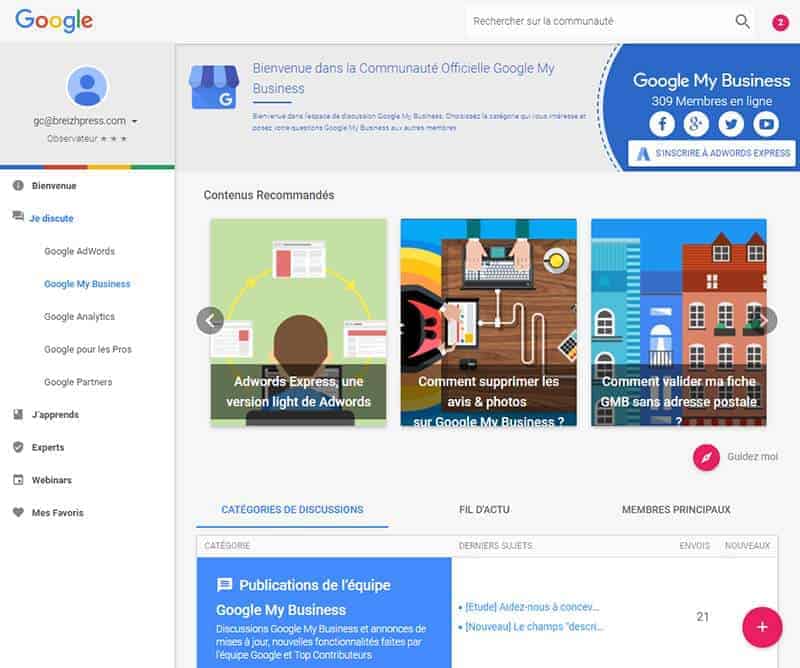The width and height of the screenshot is (800, 668).
Task: Open the Adwords Express version light card
Action: 298,322
